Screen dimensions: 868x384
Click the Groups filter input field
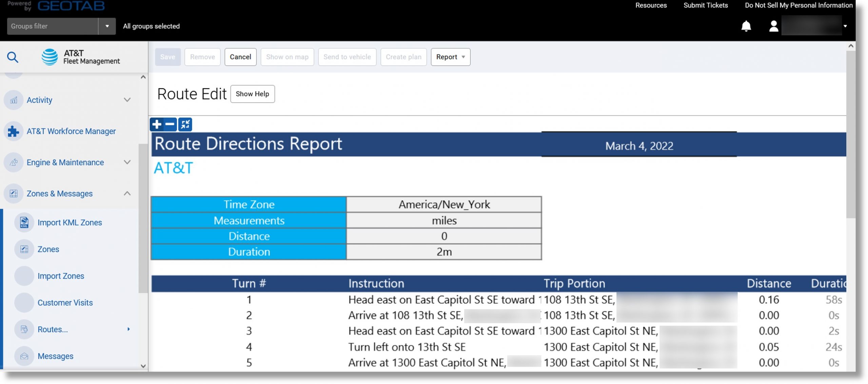(x=53, y=26)
